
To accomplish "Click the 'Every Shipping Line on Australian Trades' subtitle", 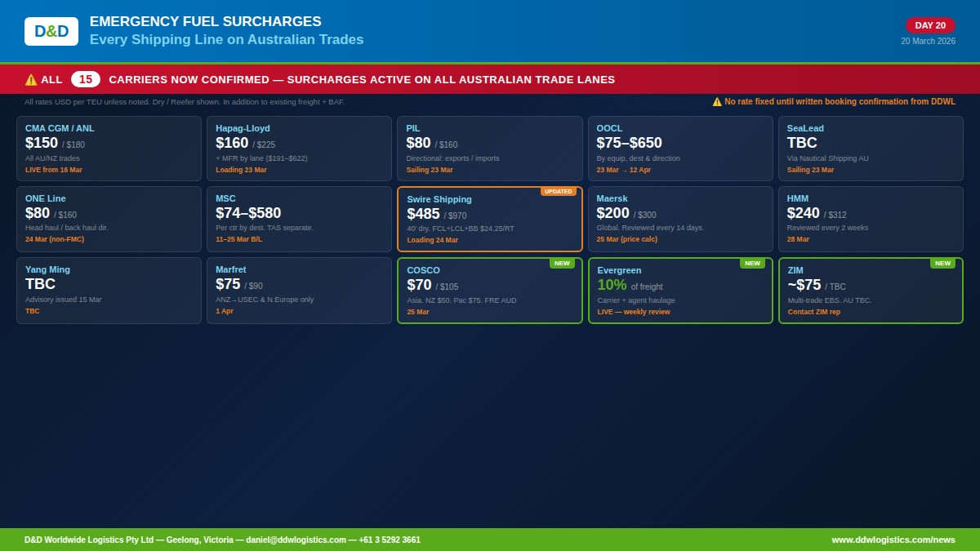I will click(226, 40).
